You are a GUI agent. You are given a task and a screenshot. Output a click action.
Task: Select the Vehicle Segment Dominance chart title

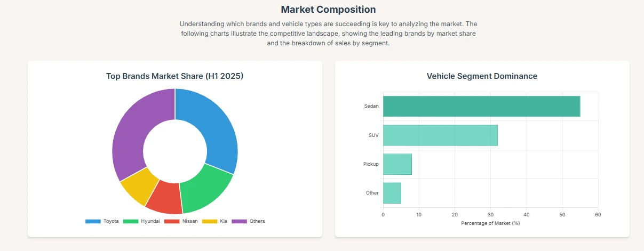tap(482, 76)
